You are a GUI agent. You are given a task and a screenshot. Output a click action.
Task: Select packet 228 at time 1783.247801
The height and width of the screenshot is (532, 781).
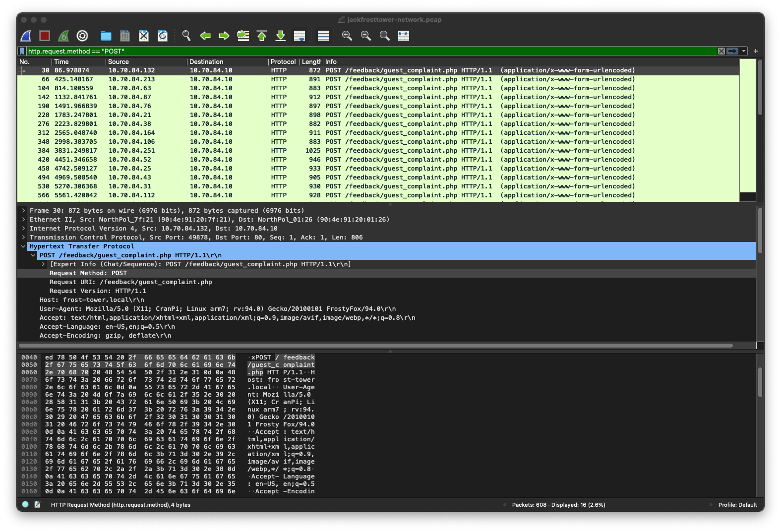pyautogui.click(x=378, y=115)
